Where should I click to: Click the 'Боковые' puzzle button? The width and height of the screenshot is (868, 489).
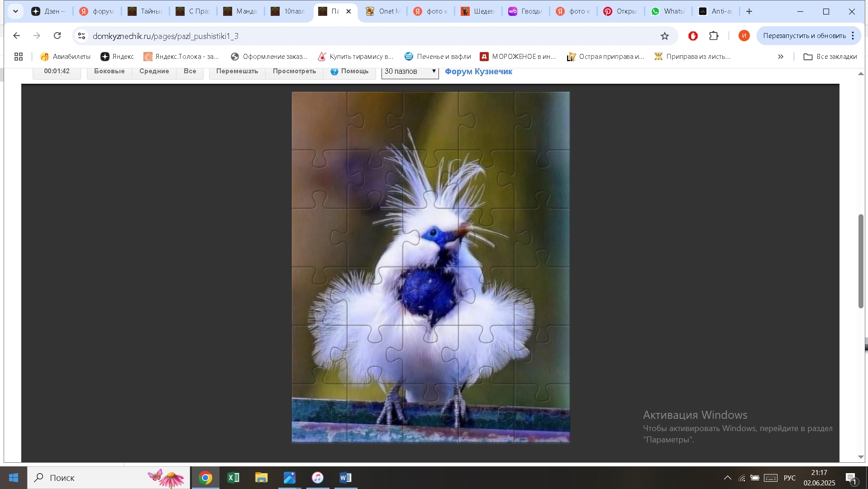[110, 72]
